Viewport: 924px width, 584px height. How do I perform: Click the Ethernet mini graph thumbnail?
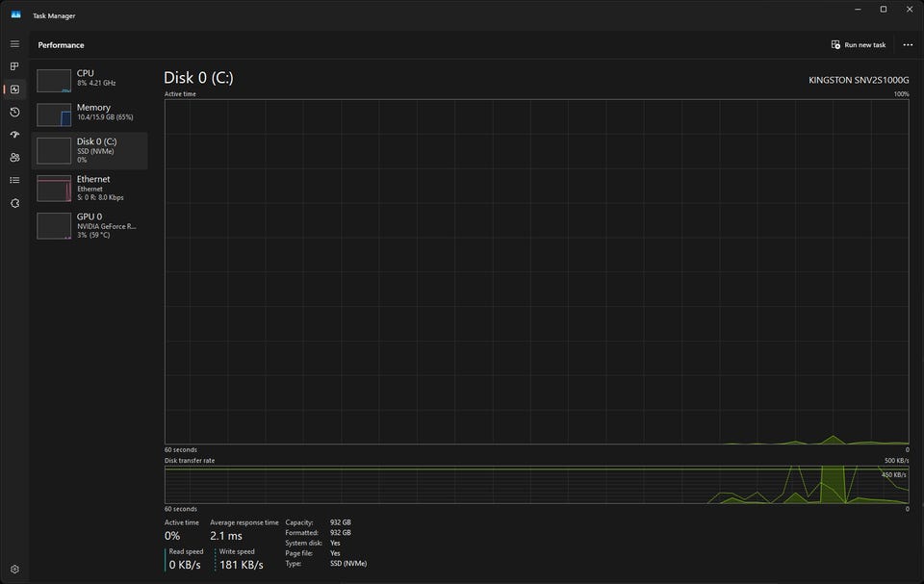(54, 189)
